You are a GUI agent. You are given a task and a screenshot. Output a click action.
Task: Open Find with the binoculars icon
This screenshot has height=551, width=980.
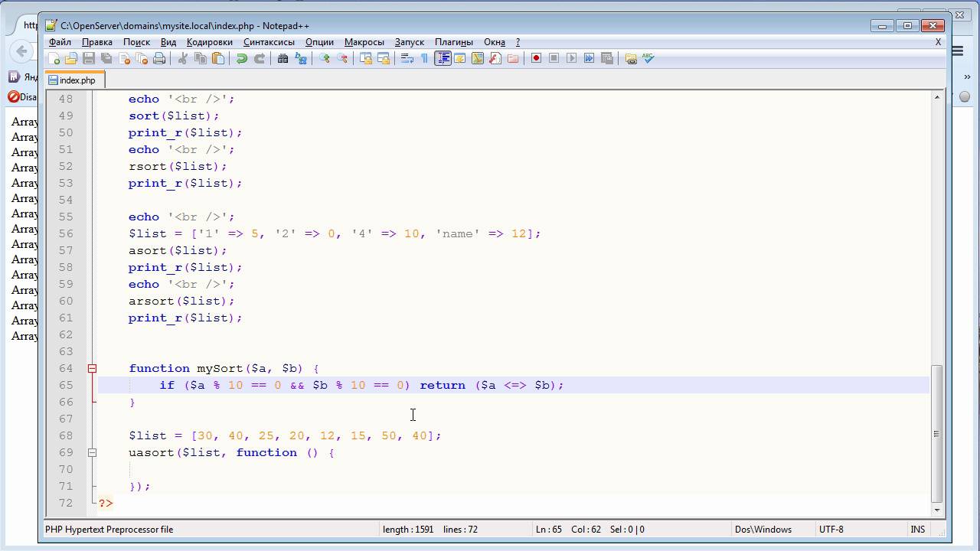pyautogui.click(x=283, y=58)
